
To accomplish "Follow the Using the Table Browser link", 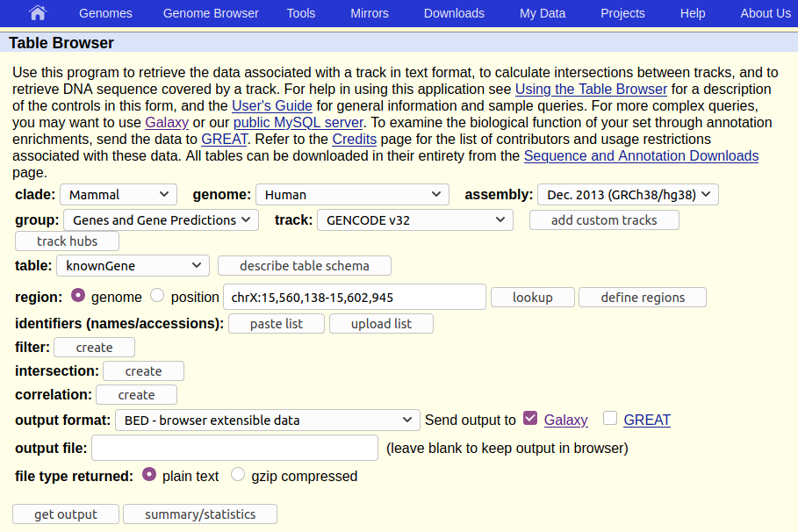I will pos(591,89).
